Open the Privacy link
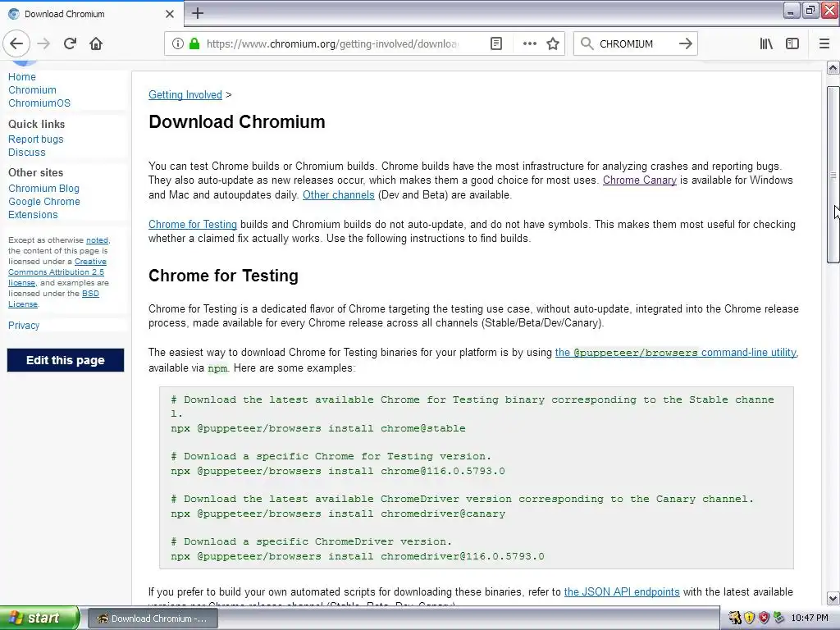Screen dimensions: 840x630 24,325
